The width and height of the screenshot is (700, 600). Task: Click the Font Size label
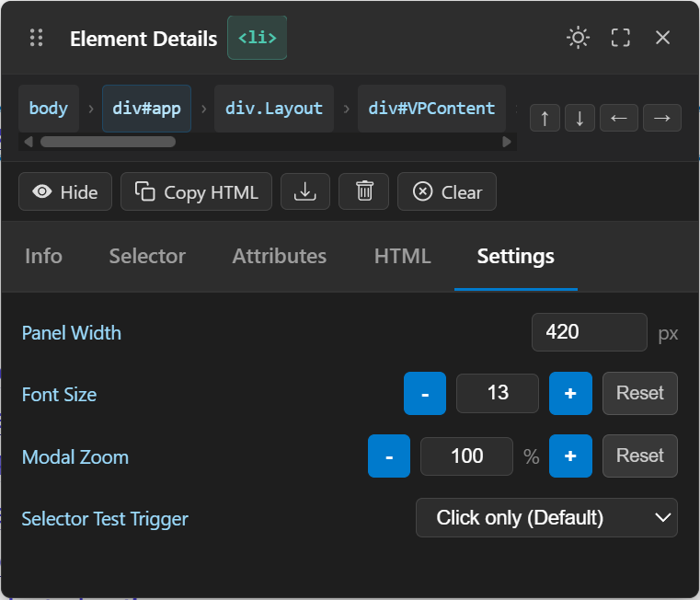(x=60, y=395)
